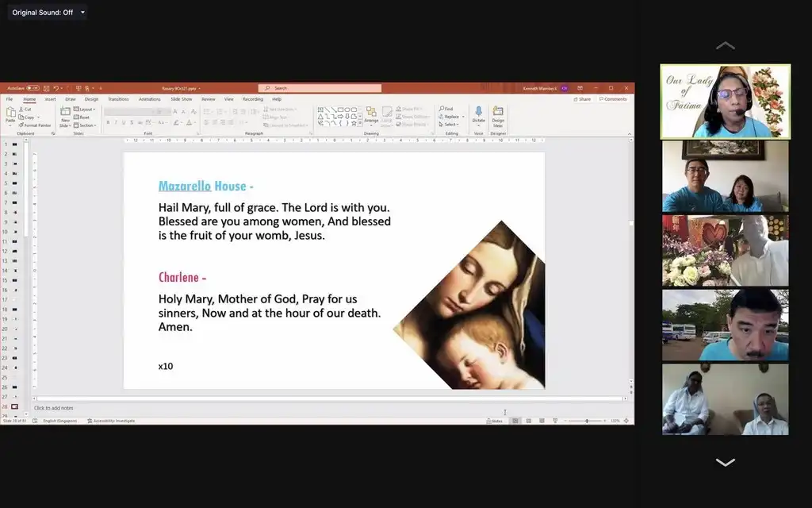Switch to the Animations tab
Image resolution: width=812 pixels, height=508 pixels.
click(150, 99)
